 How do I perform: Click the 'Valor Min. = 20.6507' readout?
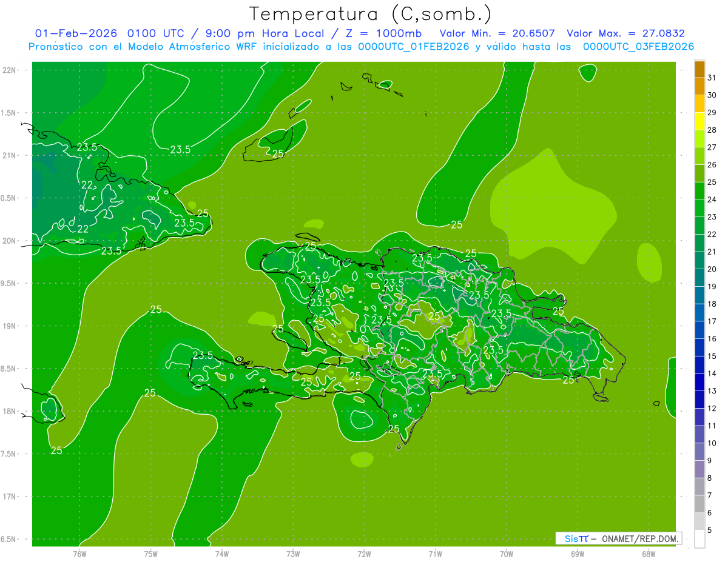[497, 33]
